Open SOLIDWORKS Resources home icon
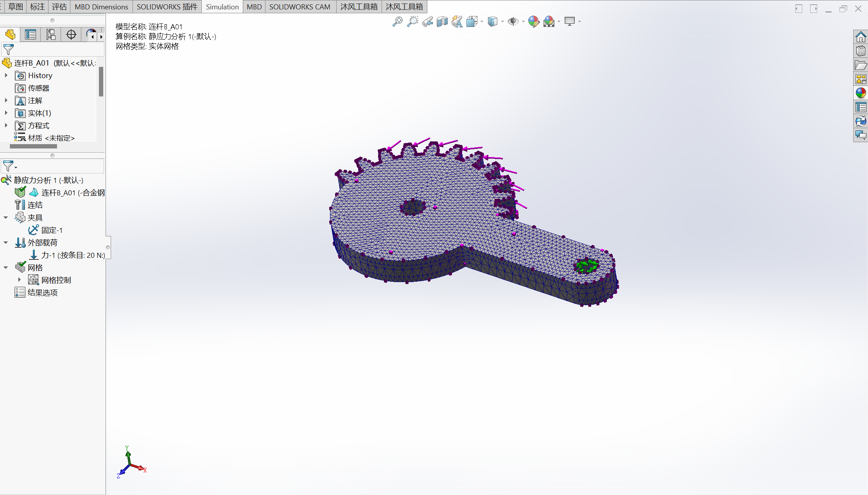The width and height of the screenshot is (868, 495). click(861, 37)
